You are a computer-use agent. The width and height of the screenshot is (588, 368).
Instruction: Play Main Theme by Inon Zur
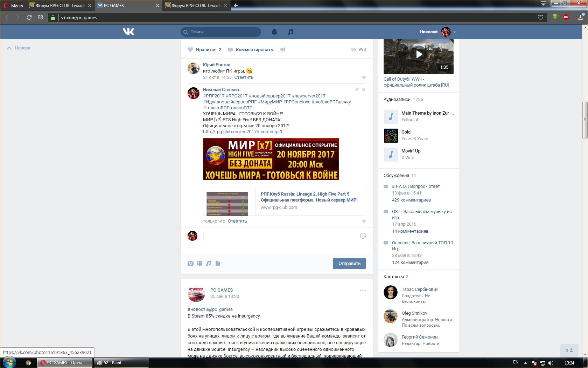(391, 117)
